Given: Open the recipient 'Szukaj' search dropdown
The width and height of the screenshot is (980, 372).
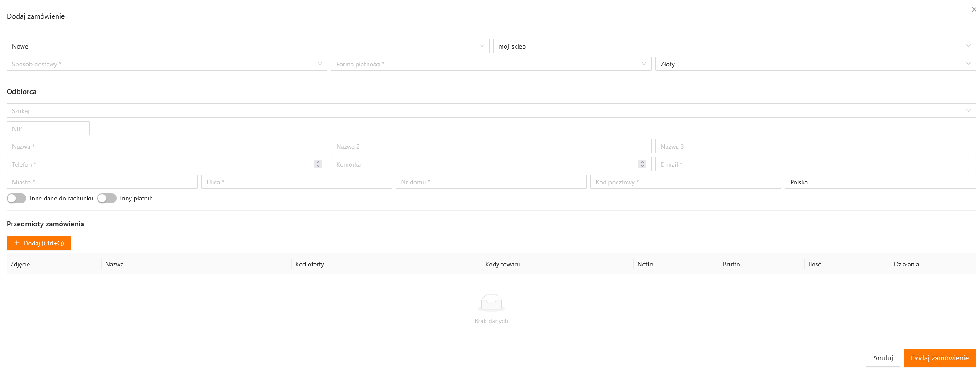Looking at the screenshot, I should tap(491, 110).
